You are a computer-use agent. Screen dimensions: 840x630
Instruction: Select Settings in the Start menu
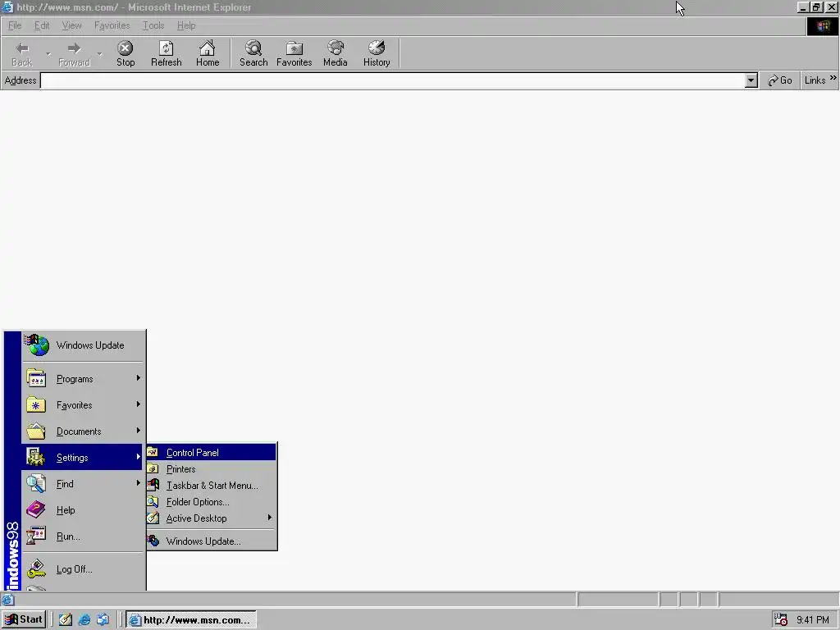point(83,458)
